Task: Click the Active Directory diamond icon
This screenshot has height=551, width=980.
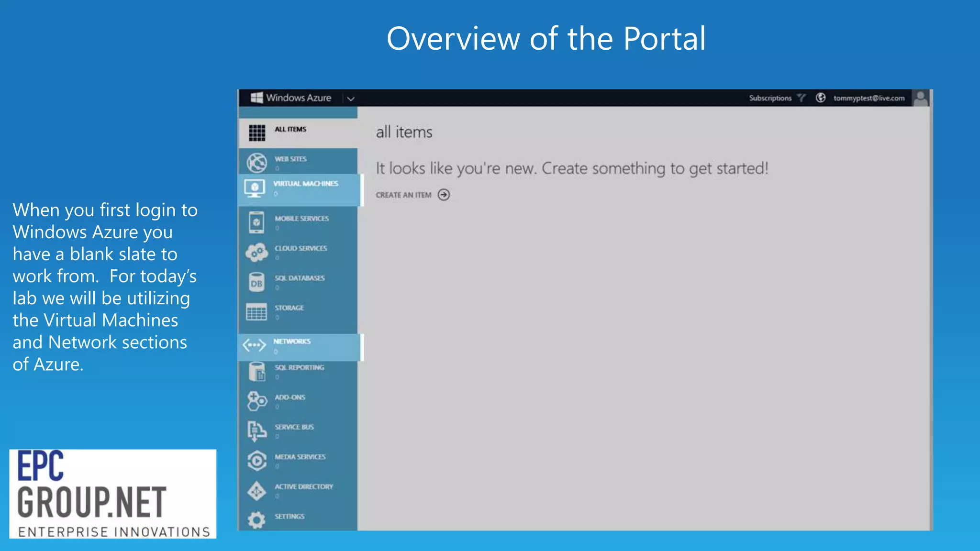Action: coord(257,491)
